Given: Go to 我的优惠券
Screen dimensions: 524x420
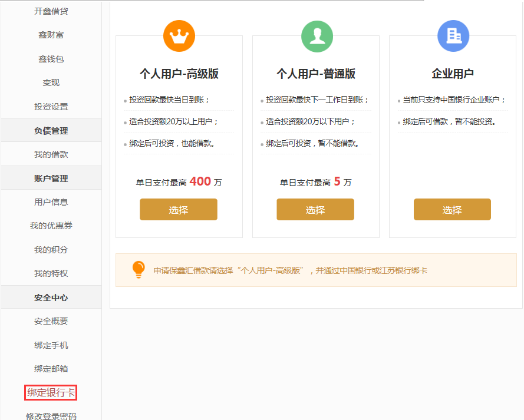Looking at the screenshot, I should click(x=51, y=226).
